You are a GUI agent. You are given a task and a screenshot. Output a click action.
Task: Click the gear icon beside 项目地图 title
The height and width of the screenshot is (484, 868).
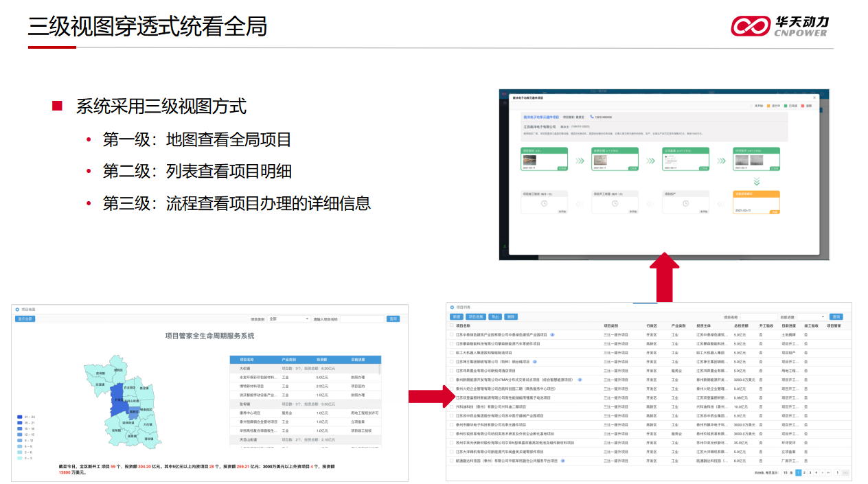click(x=17, y=310)
